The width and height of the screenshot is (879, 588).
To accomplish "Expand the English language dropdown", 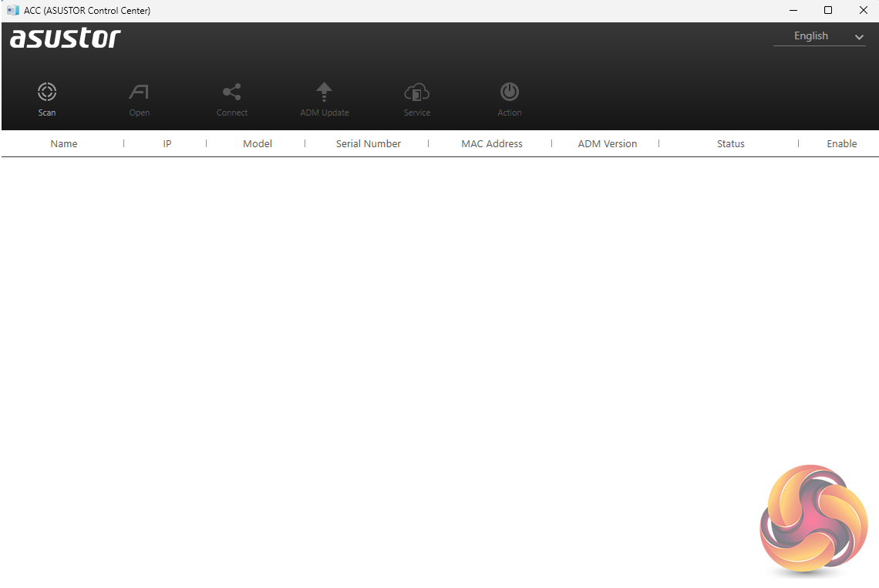I will (819, 36).
